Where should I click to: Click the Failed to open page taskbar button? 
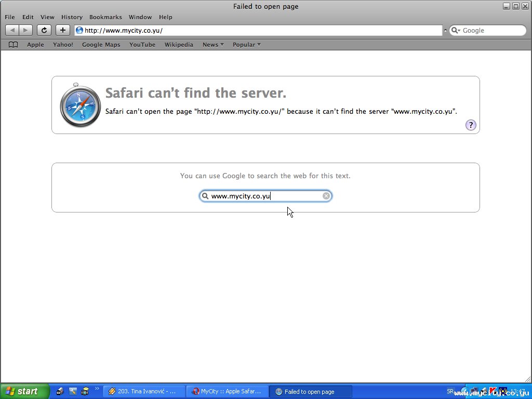311,391
